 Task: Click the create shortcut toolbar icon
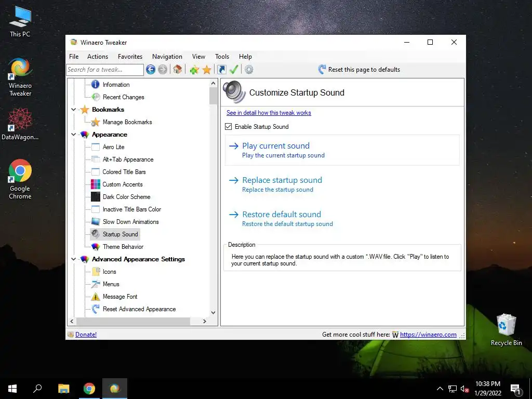[x=221, y=70]
